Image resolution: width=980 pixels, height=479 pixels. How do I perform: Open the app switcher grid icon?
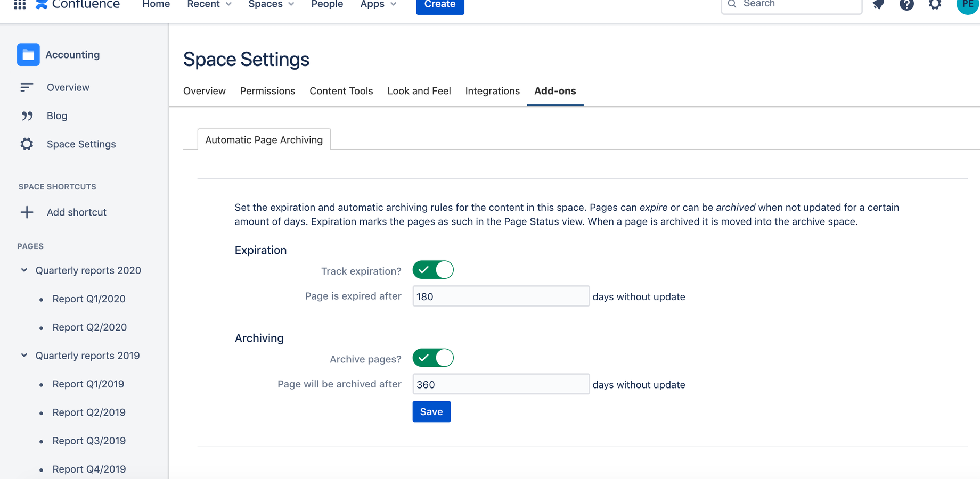click(20, 4)
